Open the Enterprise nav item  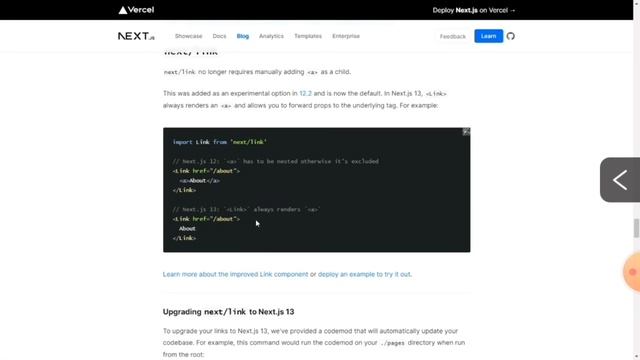[346, 36]
